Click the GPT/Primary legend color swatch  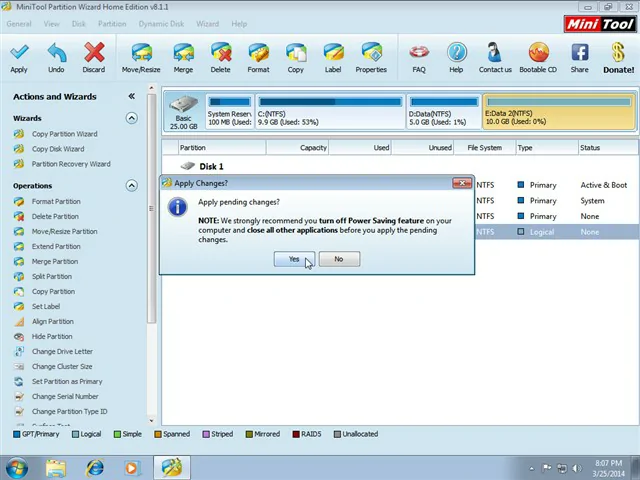tap(17, 434)
